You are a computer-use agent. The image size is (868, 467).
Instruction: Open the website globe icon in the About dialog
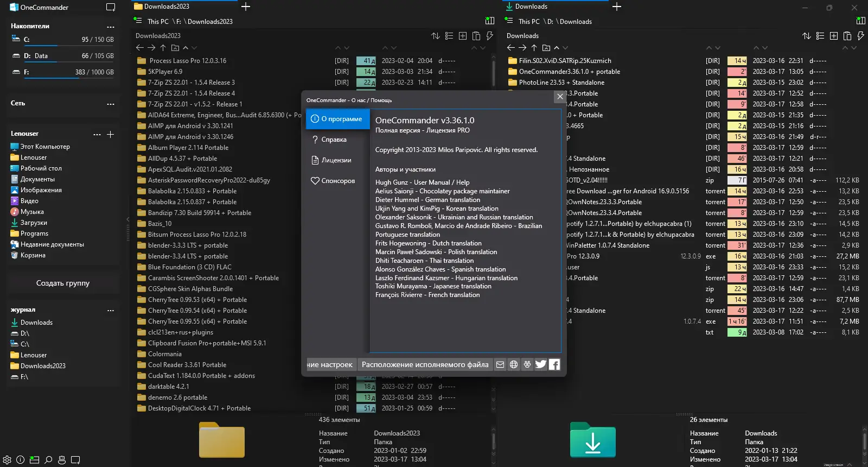tap(514, 364)
